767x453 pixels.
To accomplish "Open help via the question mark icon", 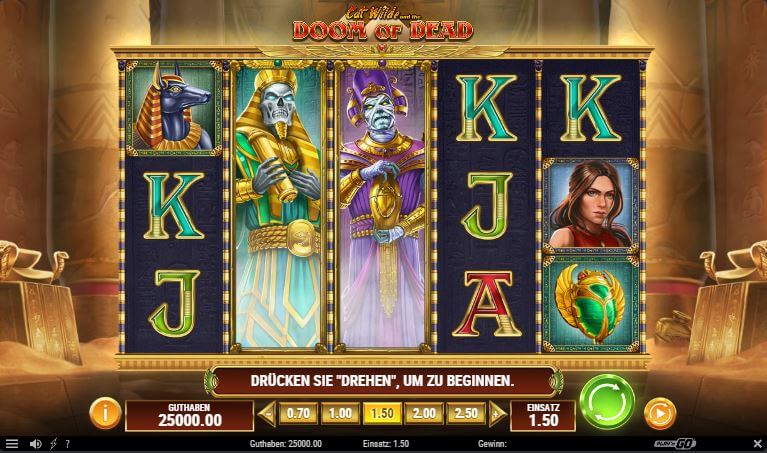I will pos(68,444).
